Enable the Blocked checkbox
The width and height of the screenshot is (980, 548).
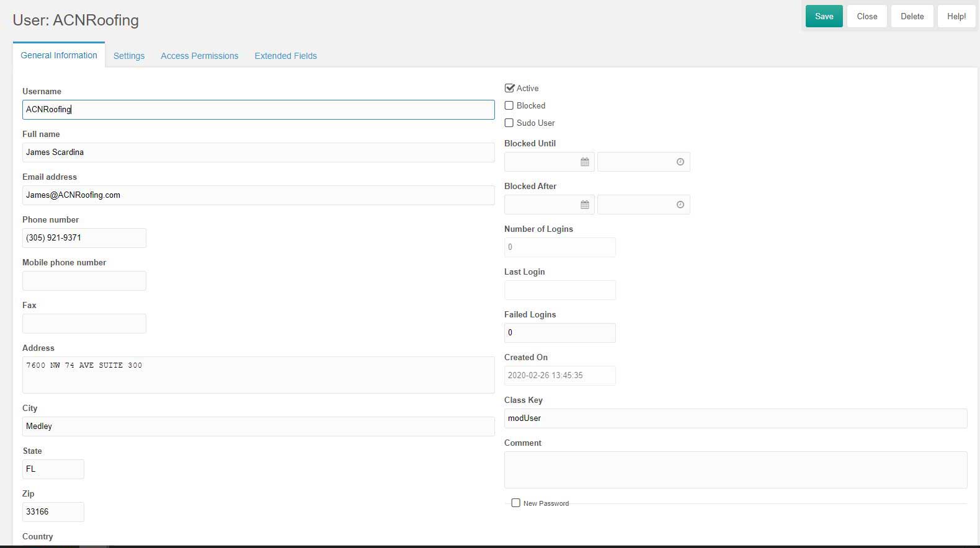(x=509, y=105)
